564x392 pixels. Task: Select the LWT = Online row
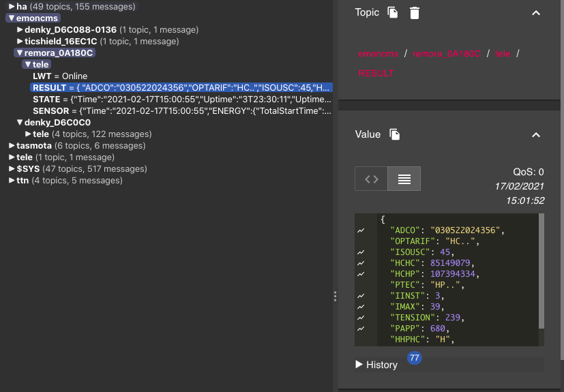click(x=60, y=76)
